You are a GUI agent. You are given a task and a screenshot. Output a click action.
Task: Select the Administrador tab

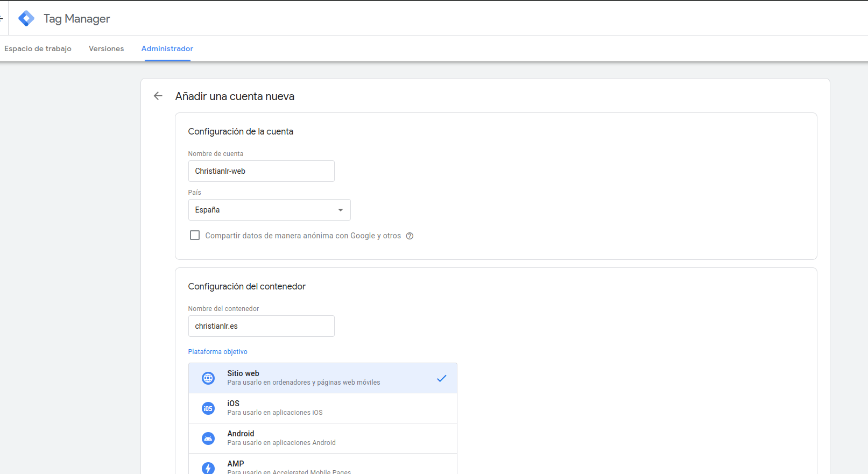pos(167,48)
